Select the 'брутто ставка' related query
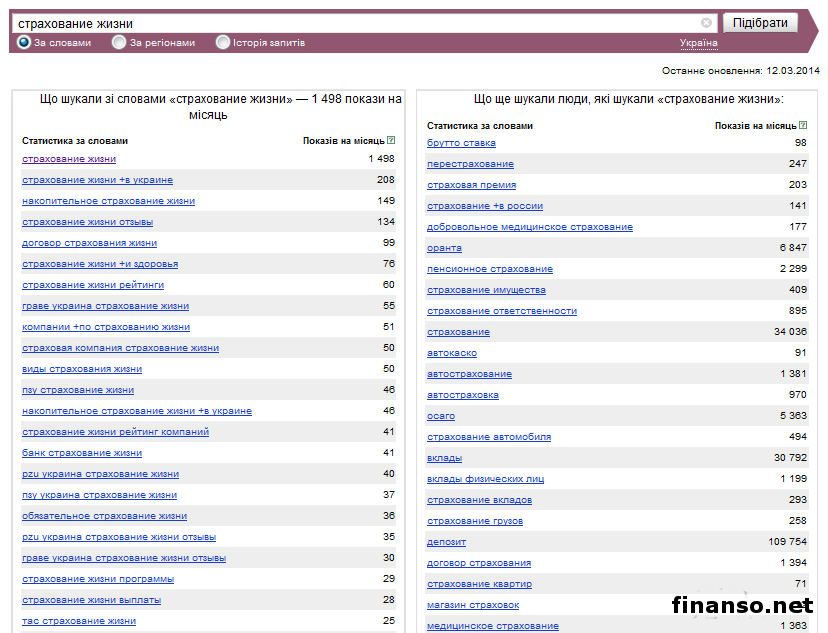 click(x=461, y=143)
